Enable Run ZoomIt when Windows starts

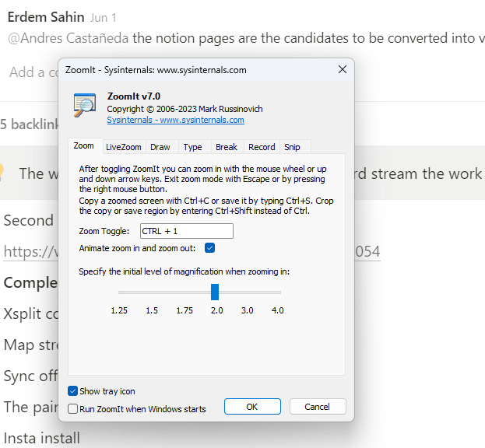tap(72, 409)
